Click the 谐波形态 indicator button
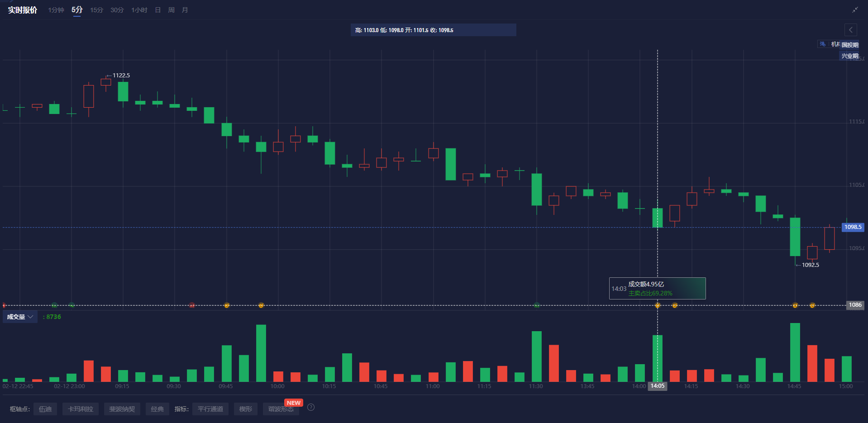The image size is (868, 423). coord(281,409)
